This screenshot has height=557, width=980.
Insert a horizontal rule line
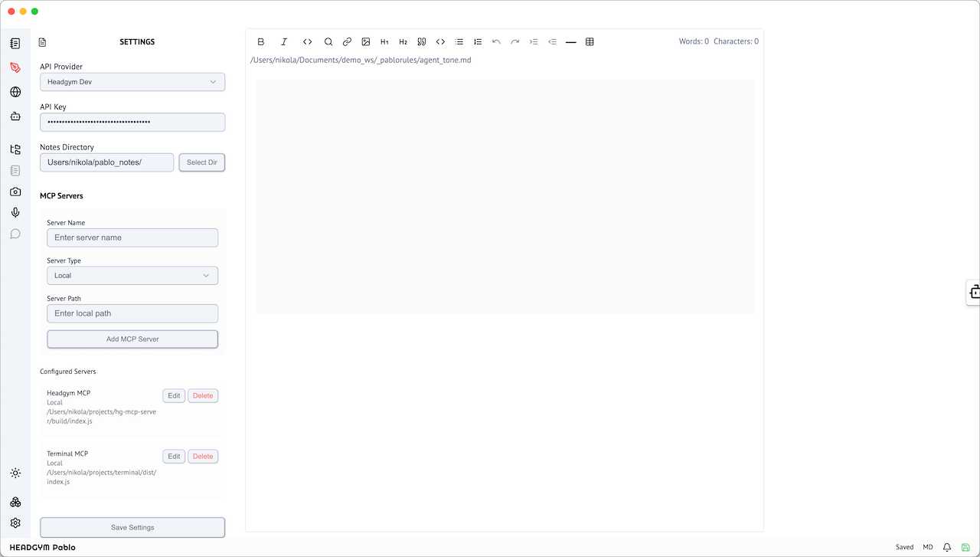click(x=571, y=42)
